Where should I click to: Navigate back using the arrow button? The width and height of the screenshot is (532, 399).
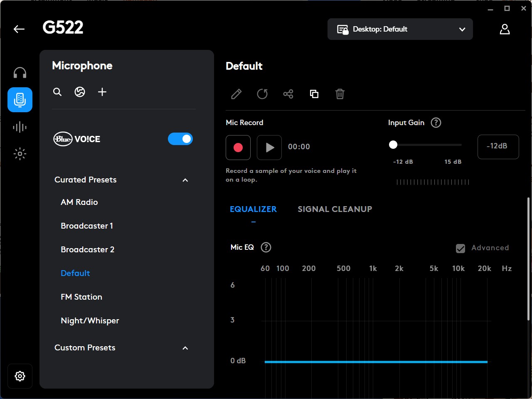tap(19, 29)
